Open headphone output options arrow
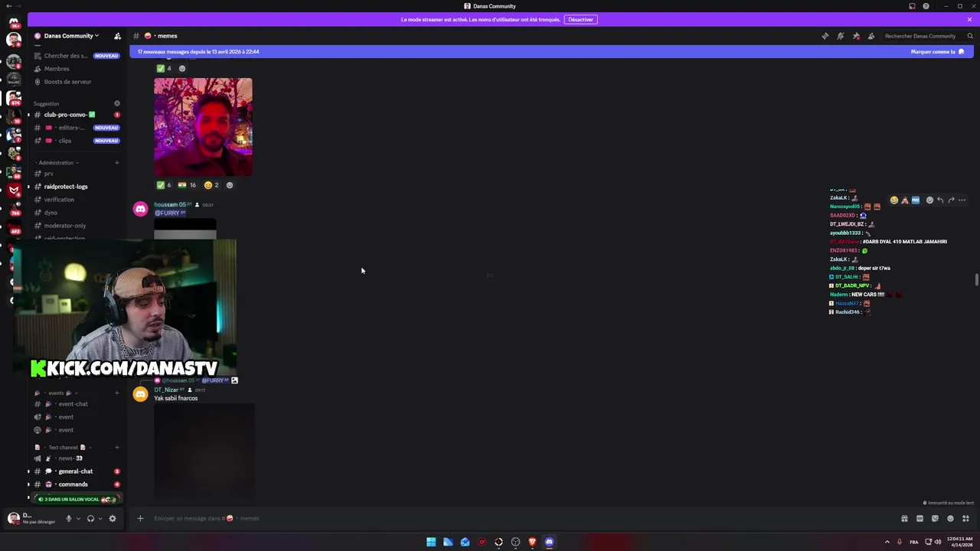 coord(100,518)
